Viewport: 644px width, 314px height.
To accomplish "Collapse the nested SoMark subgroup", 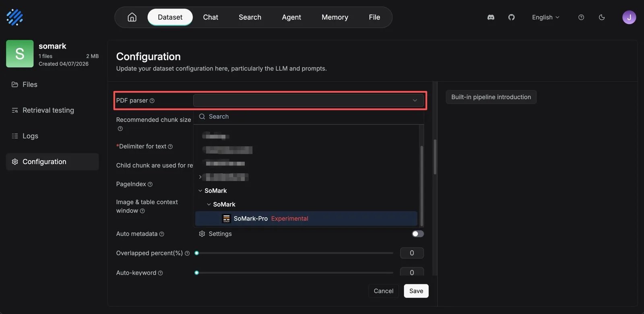I will (208, 205).
